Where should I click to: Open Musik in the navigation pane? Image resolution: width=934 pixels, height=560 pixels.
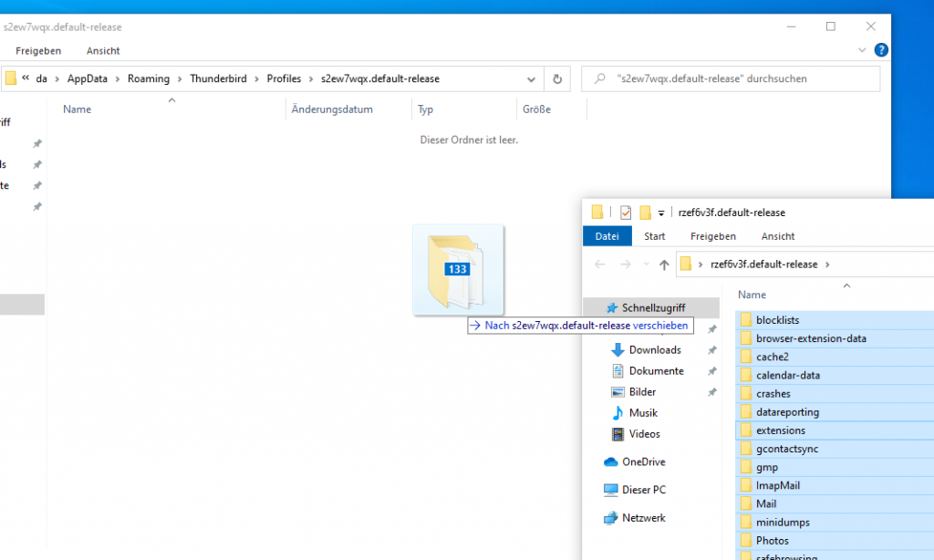(x=643, y=413)
